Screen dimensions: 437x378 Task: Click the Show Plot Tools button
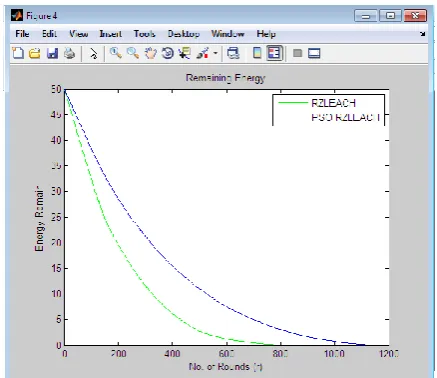[314, 53]
